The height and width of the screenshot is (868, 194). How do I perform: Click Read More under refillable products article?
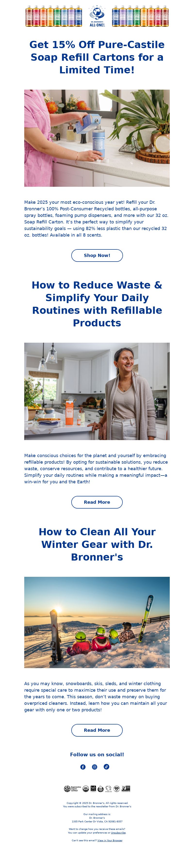[x=97, y=502]
